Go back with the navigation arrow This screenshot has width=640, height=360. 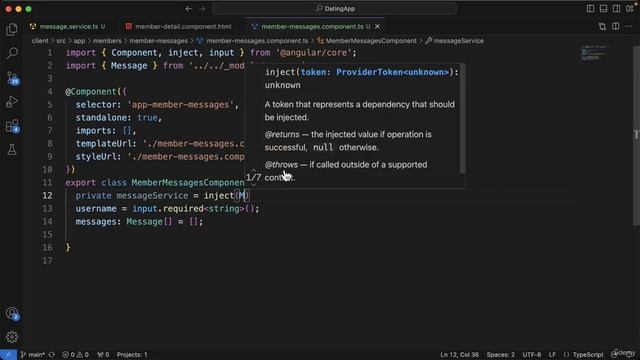189,9
